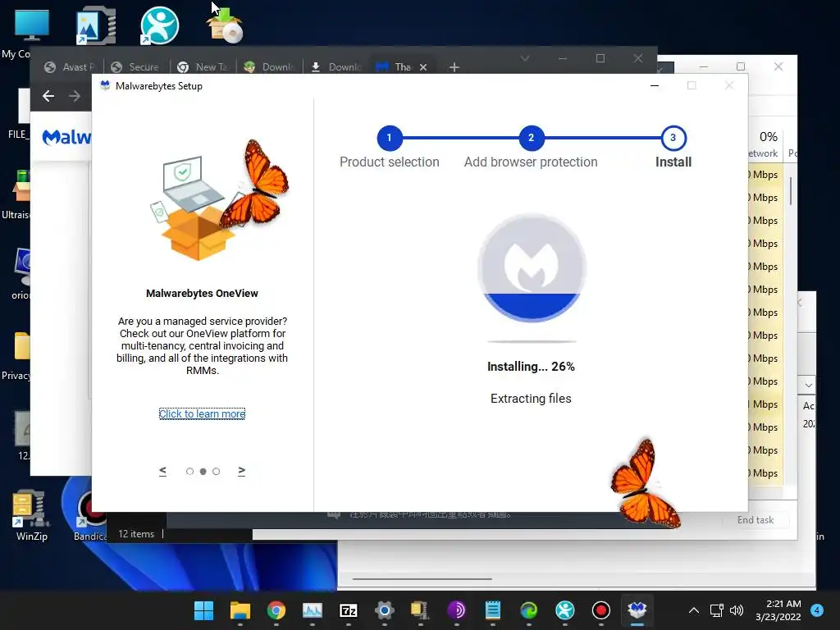Switch to the Download tab with arrow icon
Image resolution: width=840 pixels, height=630 pixels.
(x=336, y=67)
